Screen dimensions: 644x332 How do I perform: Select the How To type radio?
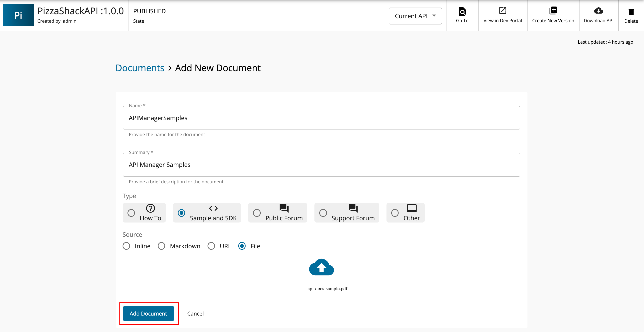click(x=131, y=213)
